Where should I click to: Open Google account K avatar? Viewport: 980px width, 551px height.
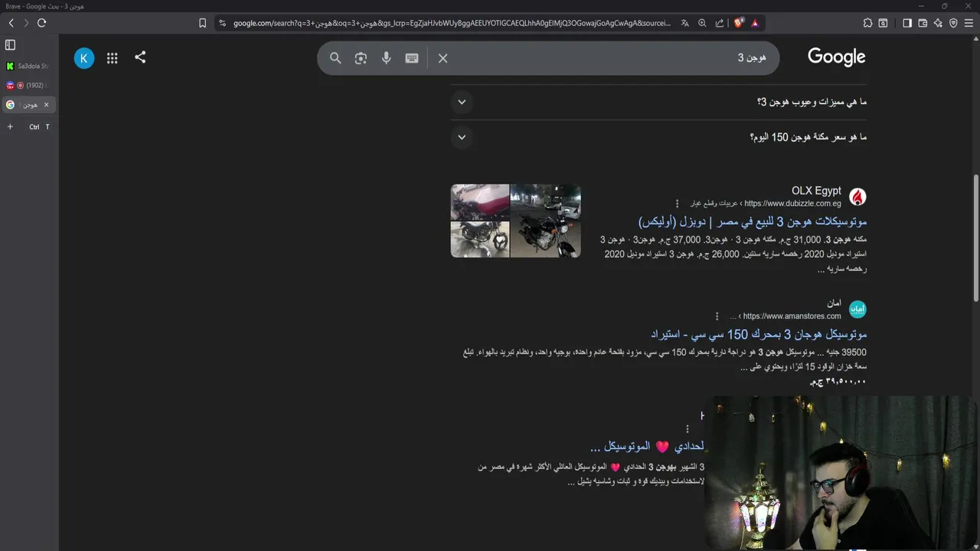[x=84, y=57]
